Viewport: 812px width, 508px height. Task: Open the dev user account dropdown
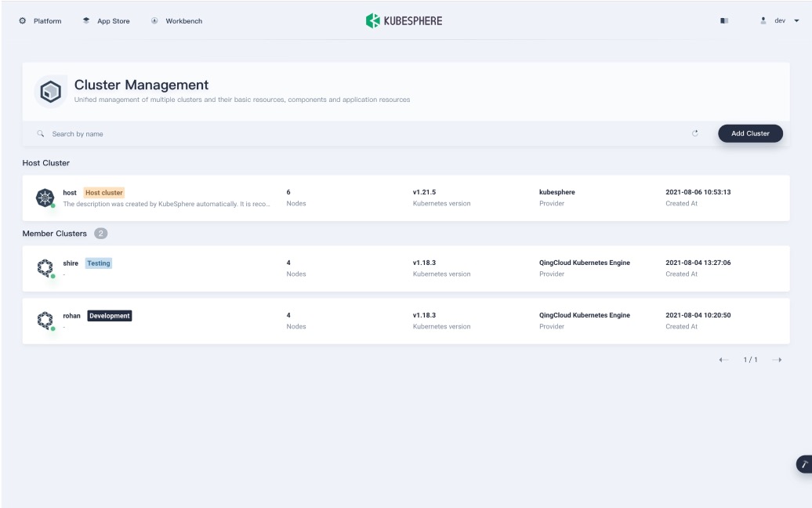click(781, 20)
